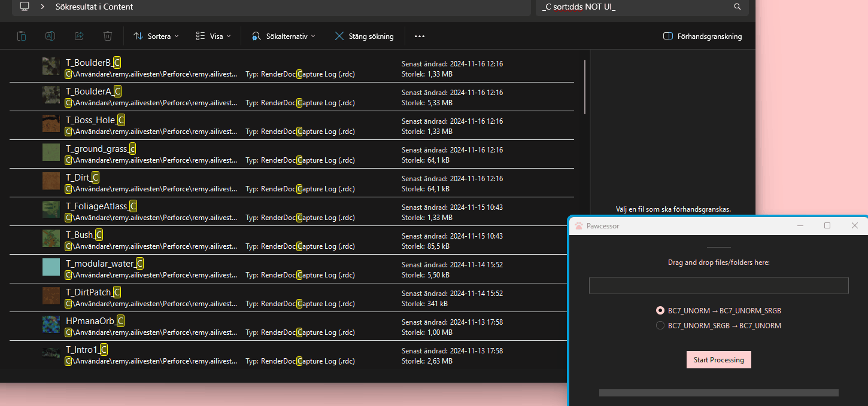Click breadcrumb chevron next to computer icon

(x=43, y=7)
